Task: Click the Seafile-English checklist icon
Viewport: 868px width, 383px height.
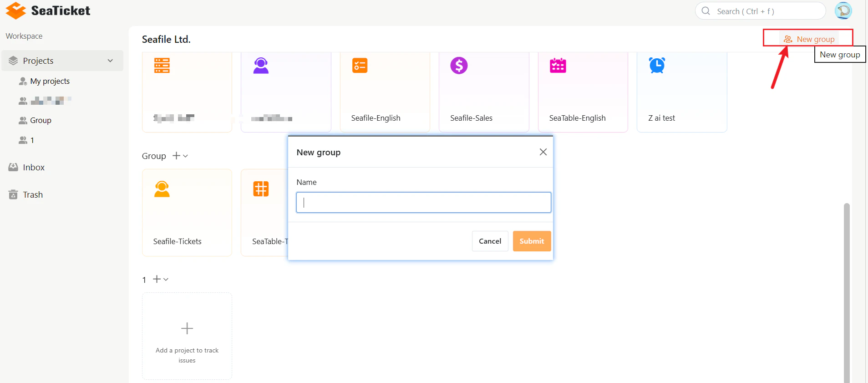Action: (x=360, y=66)
